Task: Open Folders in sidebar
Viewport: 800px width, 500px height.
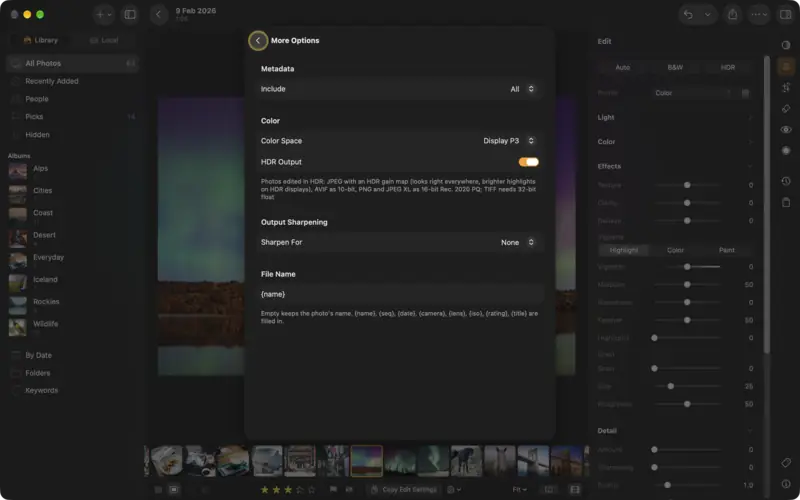Action: point(72,373)
